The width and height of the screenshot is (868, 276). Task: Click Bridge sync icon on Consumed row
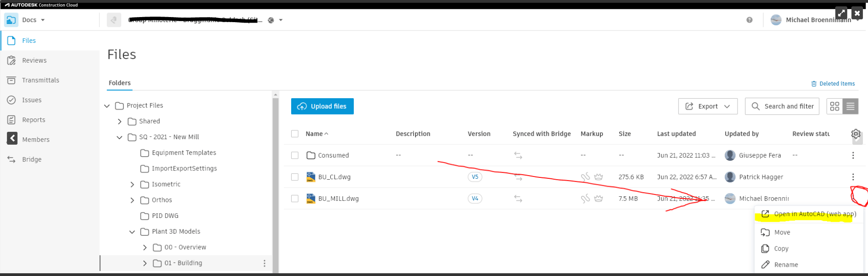(x=518, y=156)
